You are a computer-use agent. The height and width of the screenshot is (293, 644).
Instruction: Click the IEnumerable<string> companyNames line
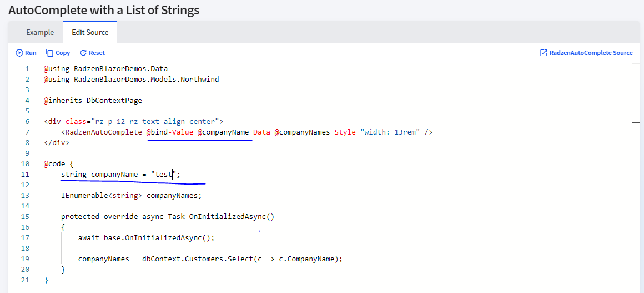tap(132, 196)
